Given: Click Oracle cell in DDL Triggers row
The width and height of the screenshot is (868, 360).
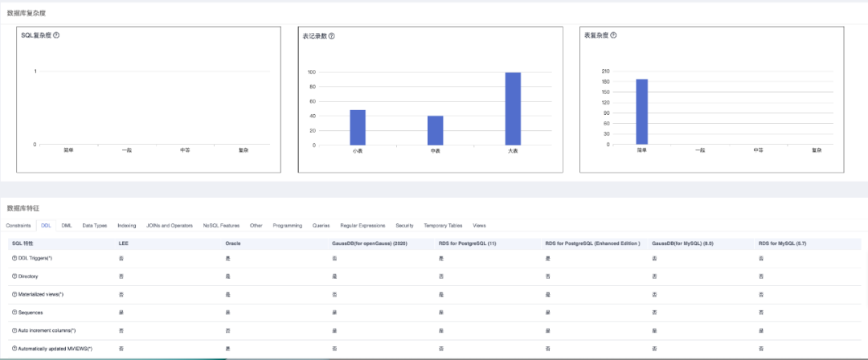Looking at the screenshot, I should pos(227,259).
